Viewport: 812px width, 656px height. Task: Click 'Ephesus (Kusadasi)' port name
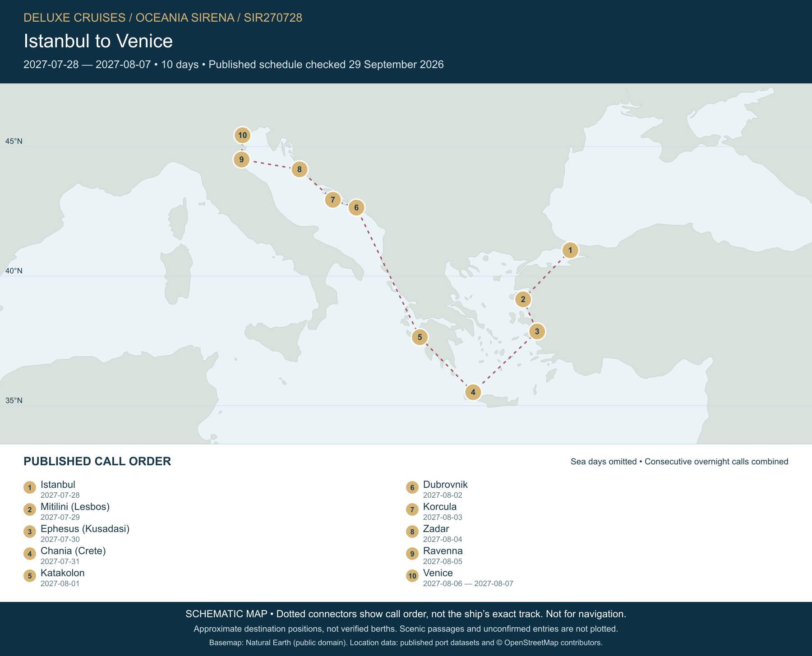click(x=85, y=529)
